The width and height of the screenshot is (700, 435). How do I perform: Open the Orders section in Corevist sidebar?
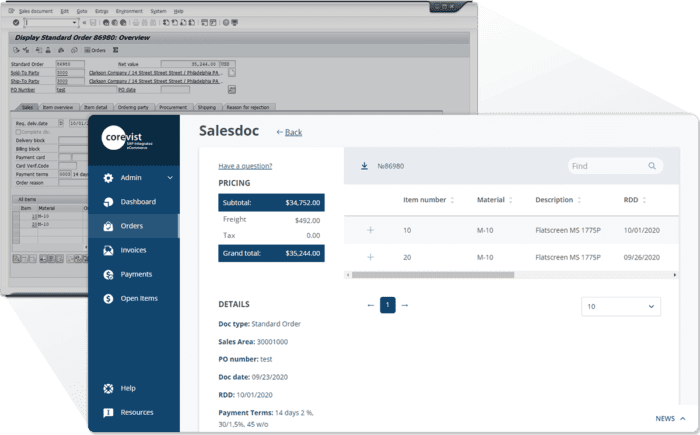click(x=134, y=226)
